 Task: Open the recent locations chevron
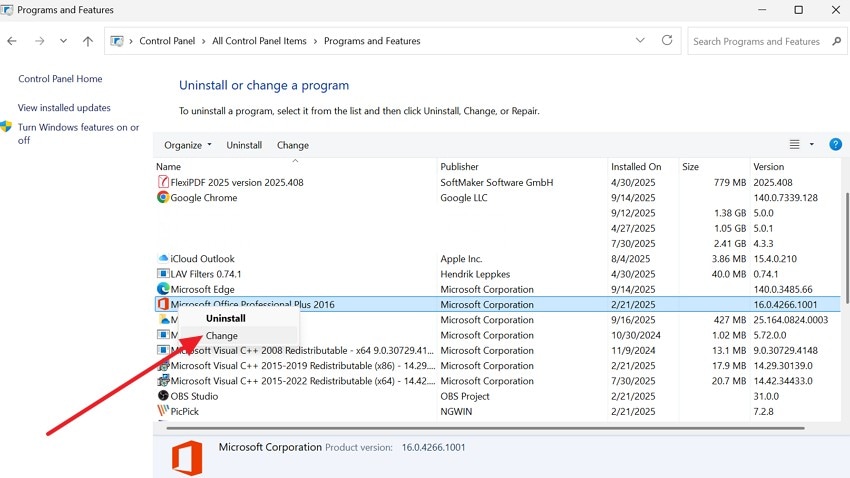coord(63,41)
